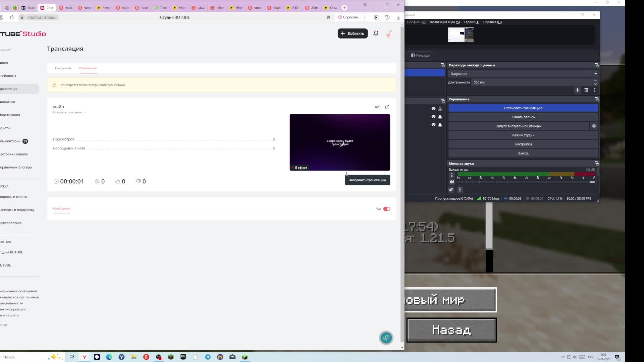
Task: Toggle visibility eye of first source
Action: [433, 109]
